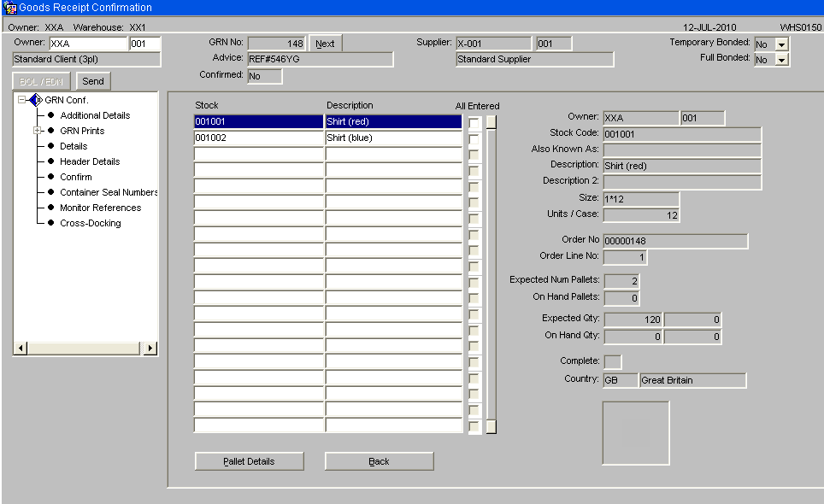
Task: Click the Expected Num Pallets field
Action: point(621,281)
